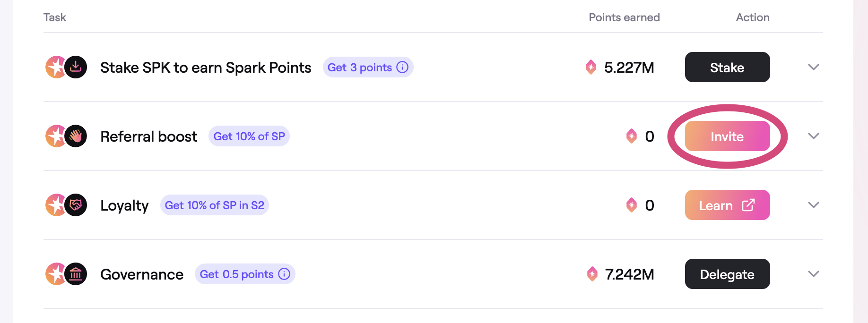Image resolution: width=868 pixels, height=323 pixels.
Task: Click the Spark points gem beside 7.242M
Action: (x=592, y=274)
